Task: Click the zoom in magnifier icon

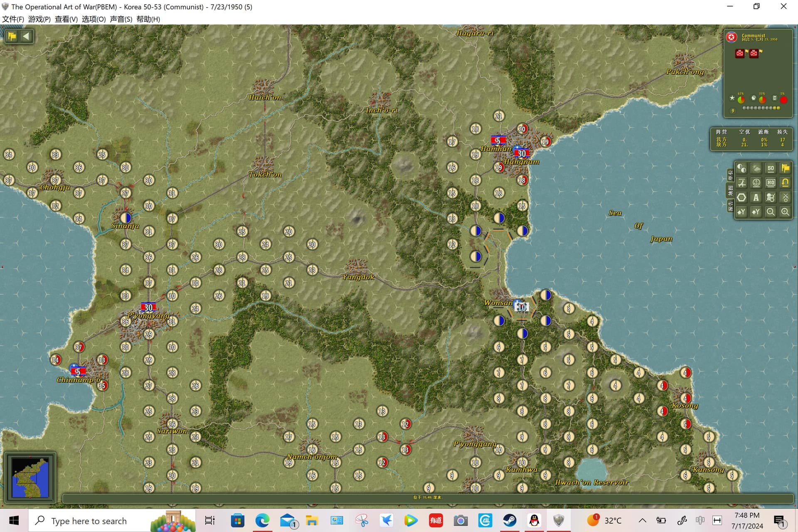Action: pyautogui.click(x=785, y=212)
